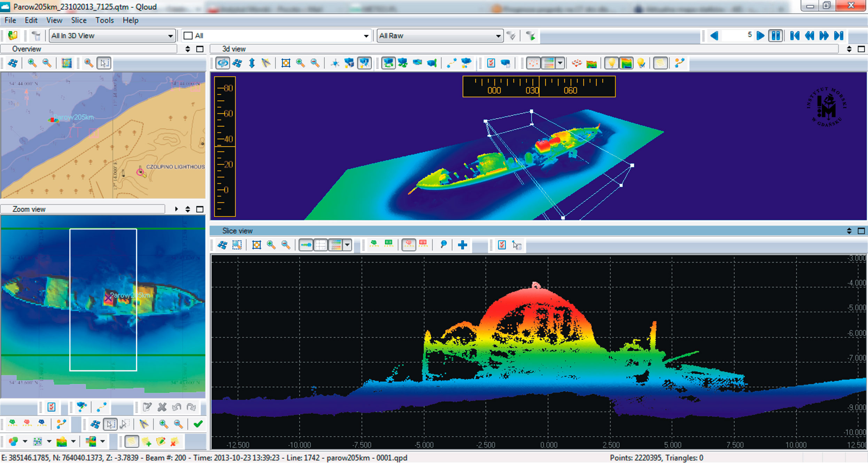Edit the sticky note annotation
Viewport: 868px width, 463px height.
[161, 442]
